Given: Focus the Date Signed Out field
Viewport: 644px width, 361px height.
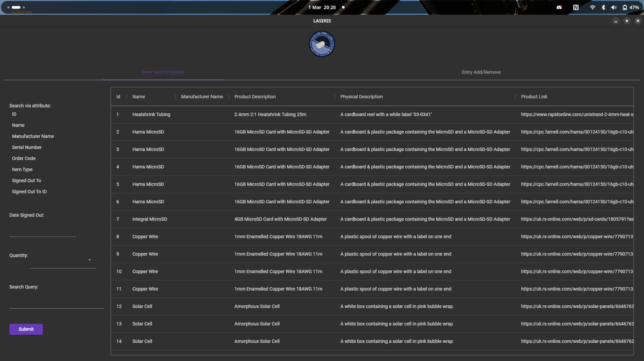Looking at the screenshot, I should pos(43,231).
